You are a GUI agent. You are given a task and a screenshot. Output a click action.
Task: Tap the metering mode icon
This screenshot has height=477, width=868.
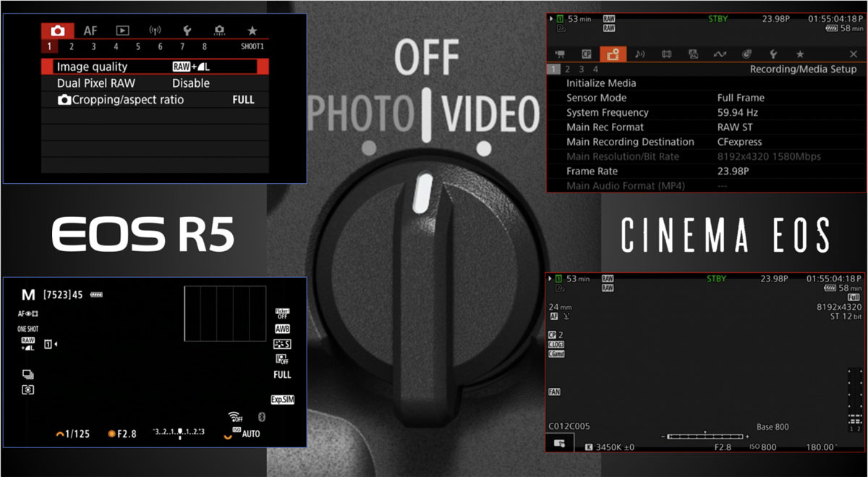click(28, 389)
